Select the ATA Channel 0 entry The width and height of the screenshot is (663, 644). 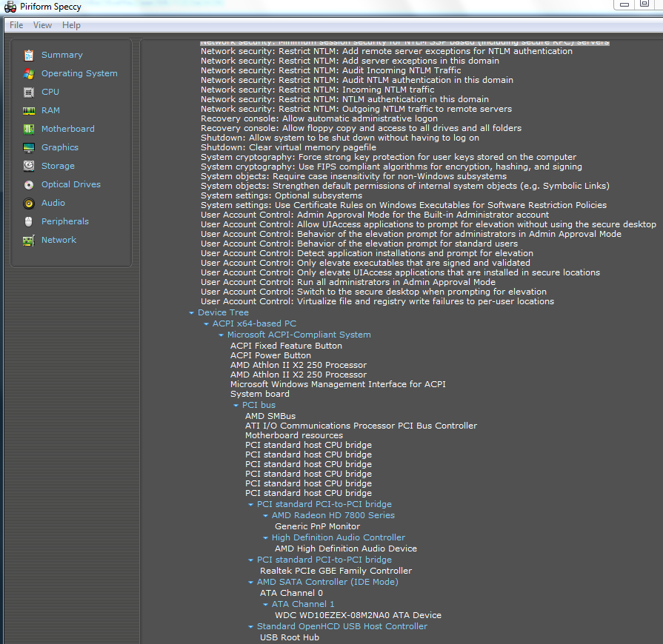click(x=291, y=593)
